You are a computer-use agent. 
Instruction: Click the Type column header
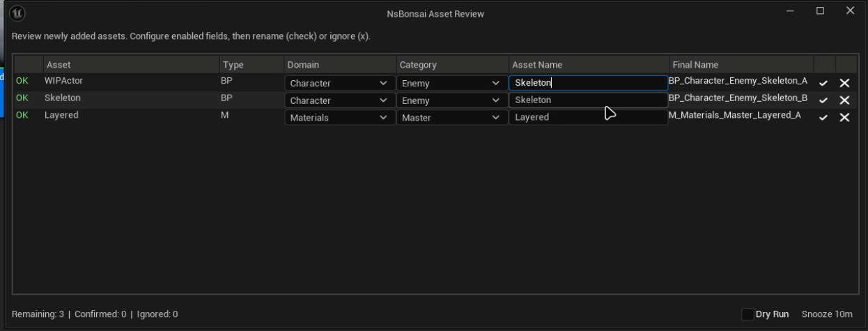point(233,65)
